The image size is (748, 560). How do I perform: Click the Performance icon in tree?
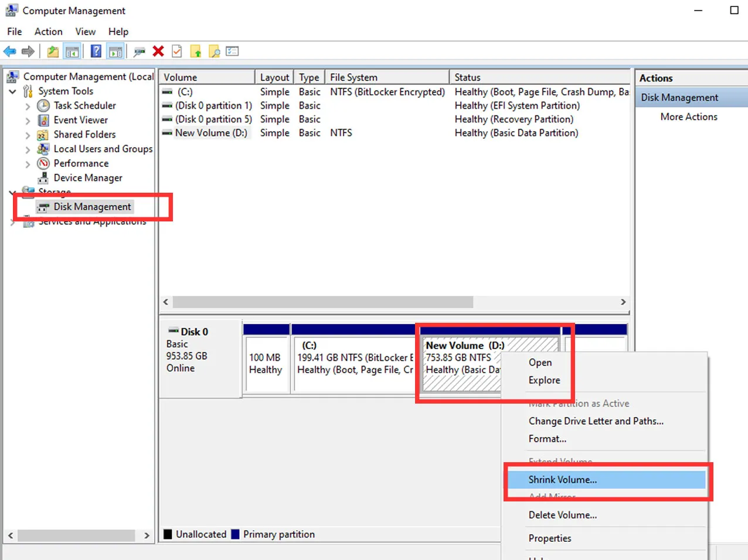[x=43, y=163]
